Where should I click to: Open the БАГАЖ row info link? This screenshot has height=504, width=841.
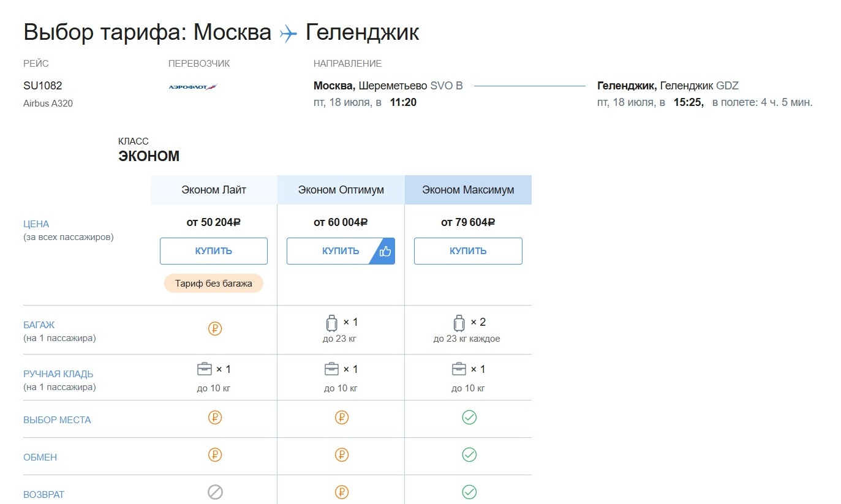tap(39, 325)
